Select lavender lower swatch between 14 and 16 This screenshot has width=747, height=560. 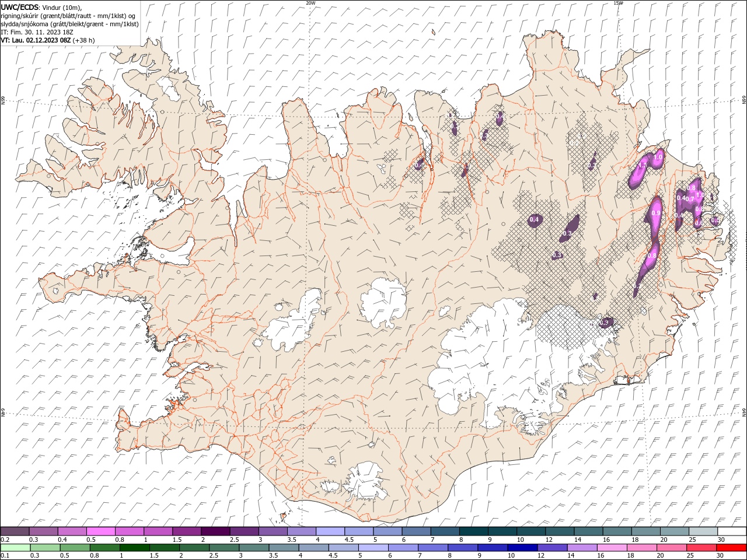[582, 548]
